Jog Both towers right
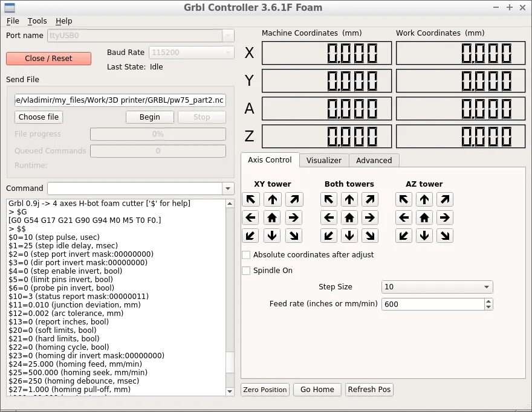 (x=370, y=217)
